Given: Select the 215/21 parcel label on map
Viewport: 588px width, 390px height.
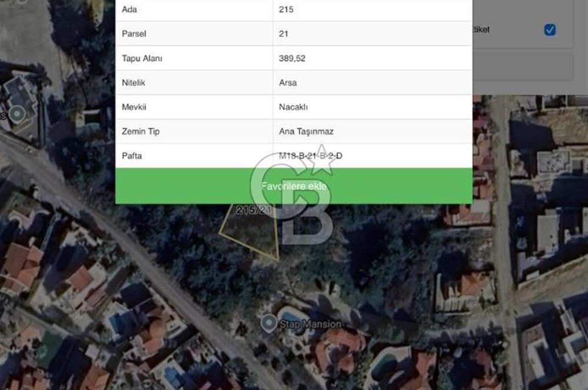Looking at the screenshot, I should [254, 210].
